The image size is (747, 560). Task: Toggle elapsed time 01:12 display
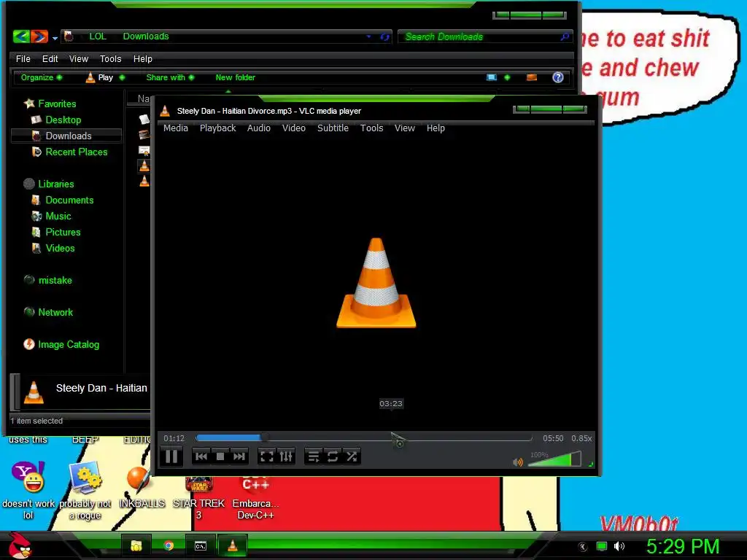[174, 438]
